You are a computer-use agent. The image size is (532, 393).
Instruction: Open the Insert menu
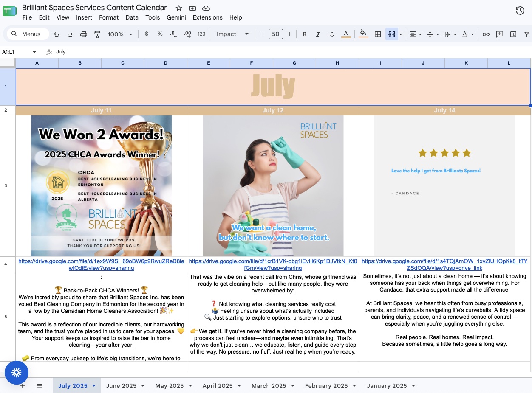click(x=84, y=17)
